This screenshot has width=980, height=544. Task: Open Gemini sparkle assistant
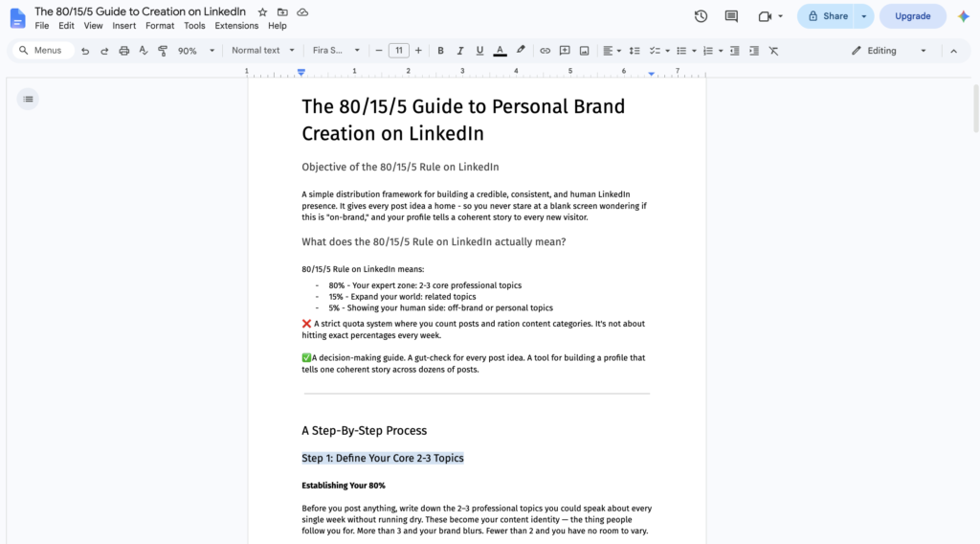point(963,16)
